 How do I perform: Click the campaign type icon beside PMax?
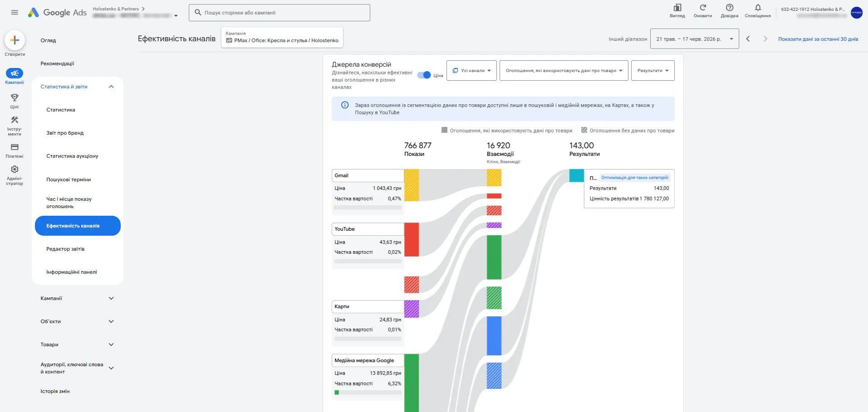click(229, 40)
